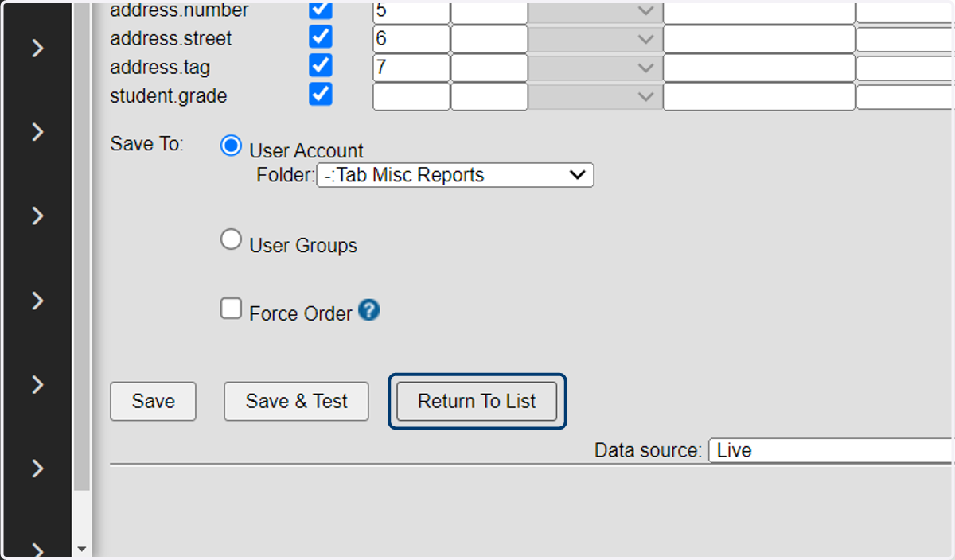Viewport: 955px width, 560px height.
Task: Click the address.number field containing 5
Action: tap(411, 12)
